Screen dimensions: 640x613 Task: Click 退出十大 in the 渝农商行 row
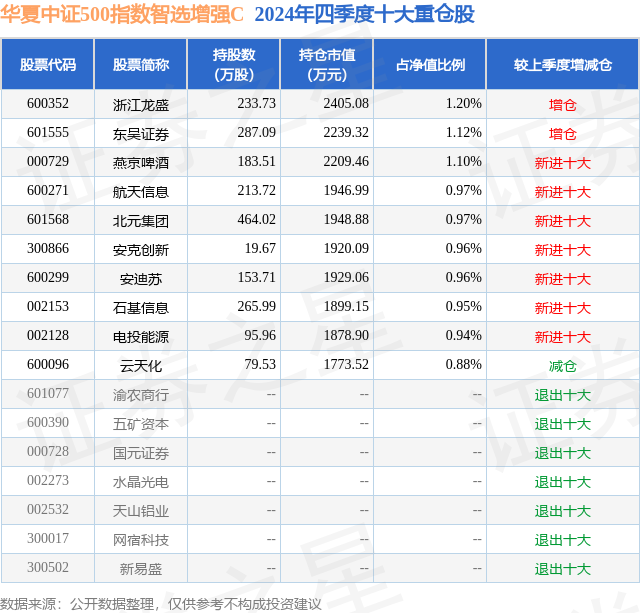[x=563, y=395]
